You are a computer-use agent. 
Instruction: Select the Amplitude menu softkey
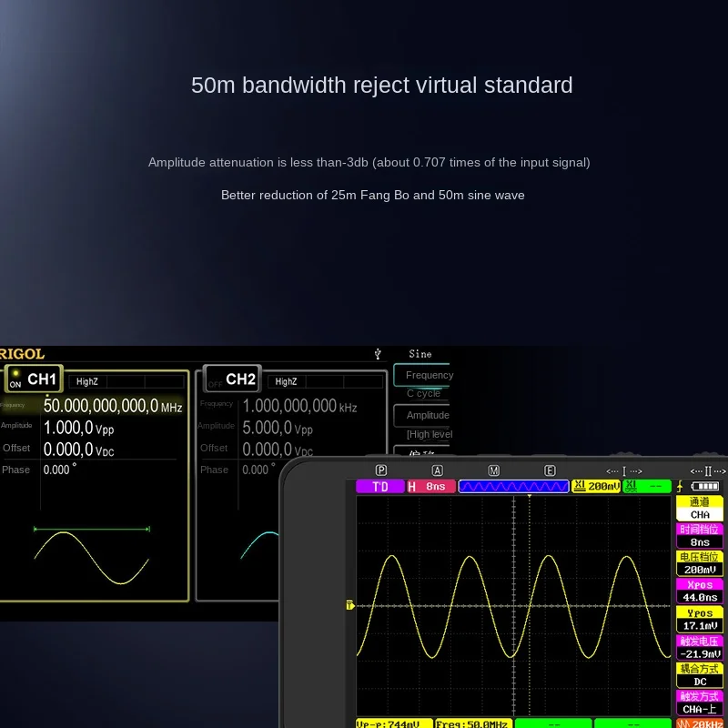(422, 415)
